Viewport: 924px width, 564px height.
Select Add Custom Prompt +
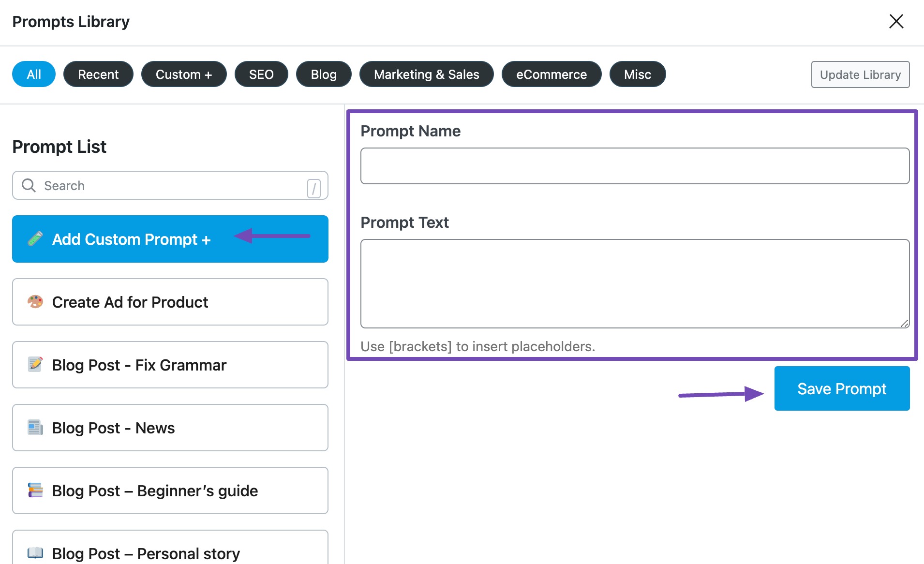click(131, 239)
